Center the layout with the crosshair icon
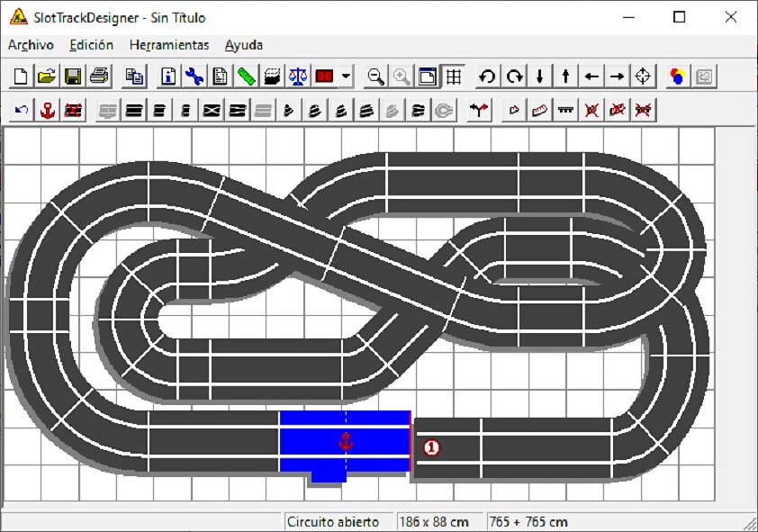Screen dimensions: 758x532 click(x=644, y=77)
